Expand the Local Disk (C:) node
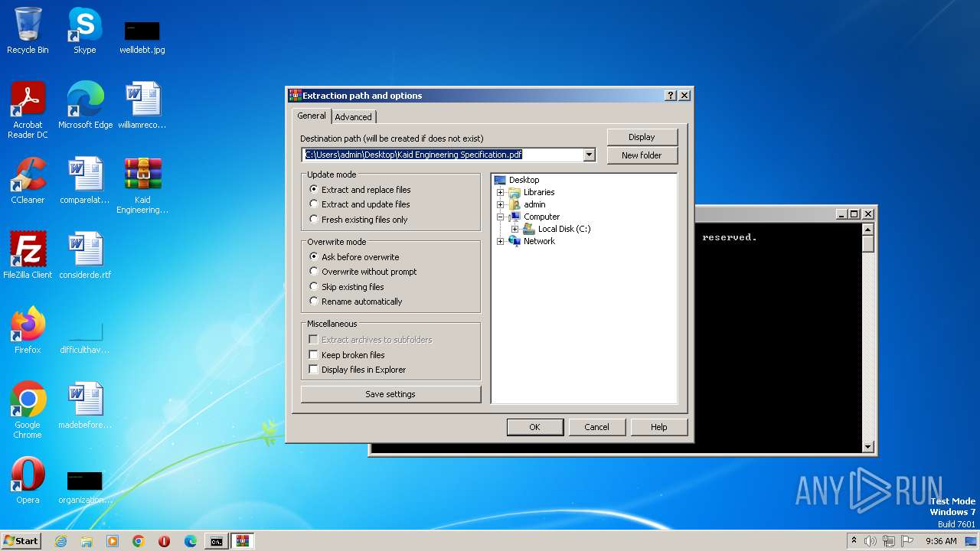Screen dimensions: 980x551 (x=515, y=229)
